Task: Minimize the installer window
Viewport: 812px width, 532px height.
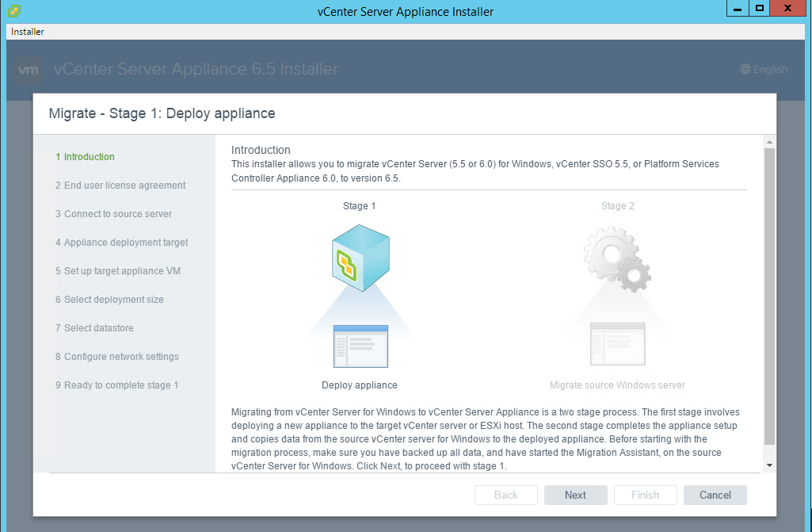Action: pyautogui.click(x=738, y=8)
